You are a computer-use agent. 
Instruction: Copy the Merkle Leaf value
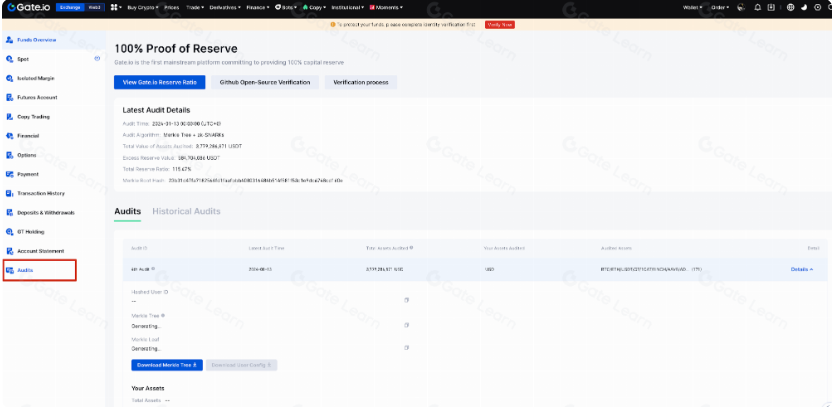pos(406,347)
